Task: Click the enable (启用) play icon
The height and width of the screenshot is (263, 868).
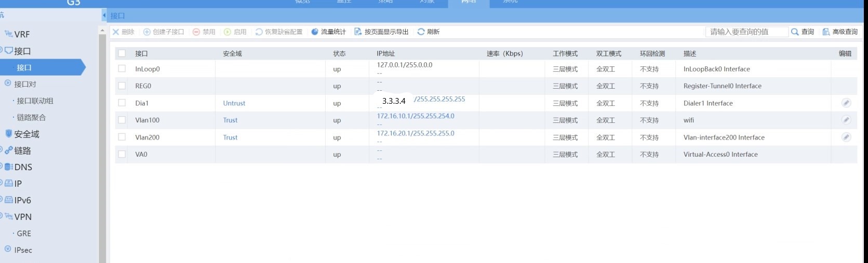Action: click(x=228, y=32)
